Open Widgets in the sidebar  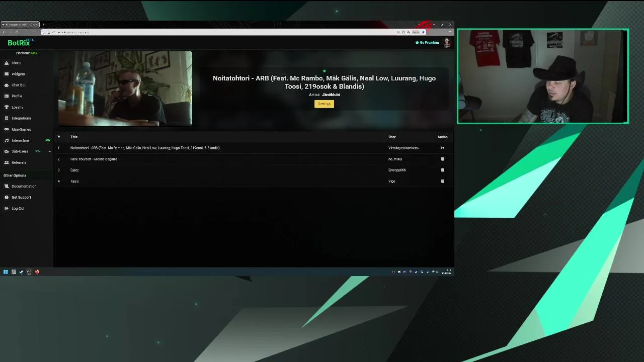coord(18,74)
